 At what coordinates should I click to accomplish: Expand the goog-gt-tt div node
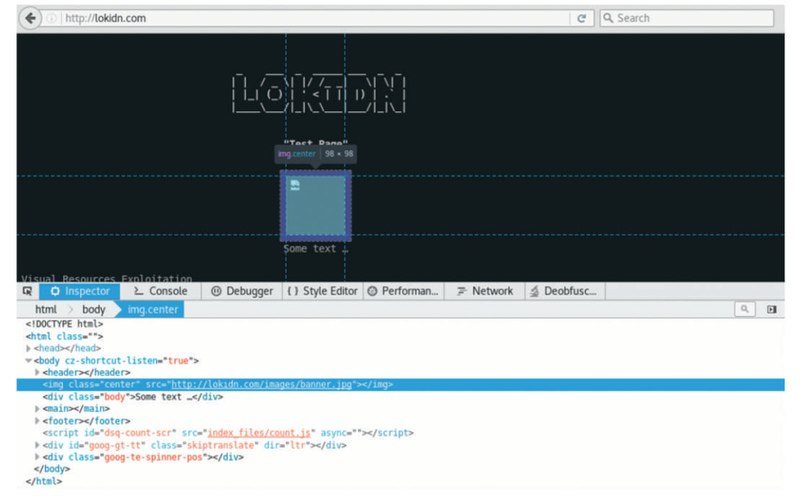point(37,445)
